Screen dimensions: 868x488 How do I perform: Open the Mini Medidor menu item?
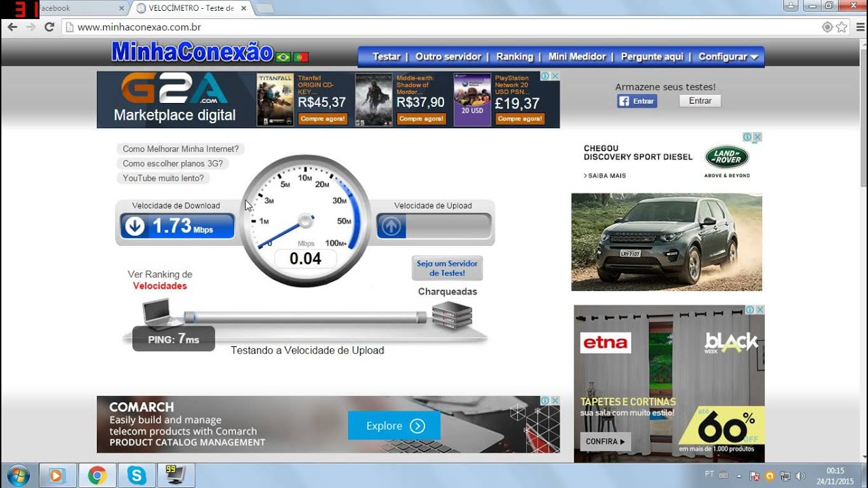577,57
